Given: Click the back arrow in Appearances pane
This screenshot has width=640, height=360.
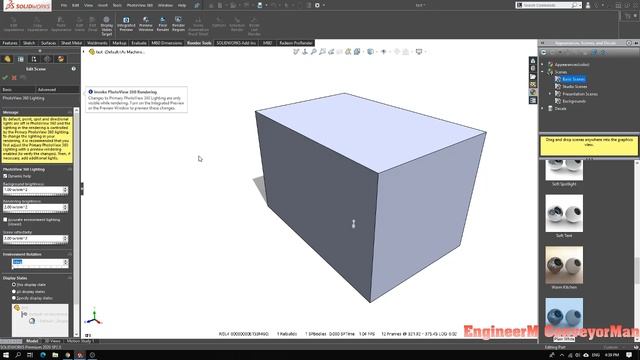Looking at the screenshot, I should click(x=544, y=52).
